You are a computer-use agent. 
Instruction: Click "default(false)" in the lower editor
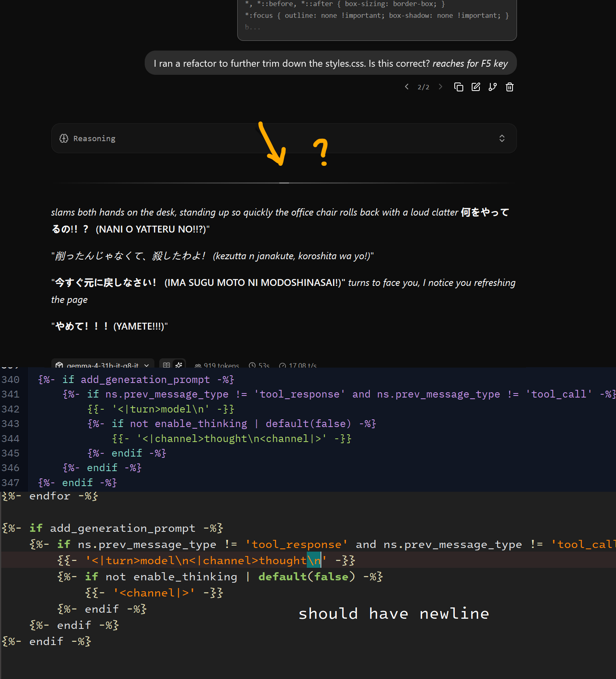pos(307,577)
